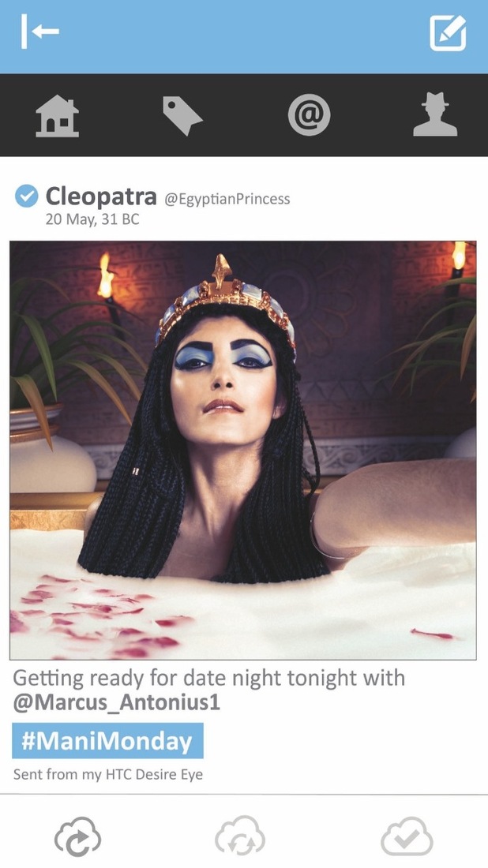Image resolution: width=488 pixels, height=868 pixels.
Task: Open the Cleopatra bath photo
Action: point(242,450)
